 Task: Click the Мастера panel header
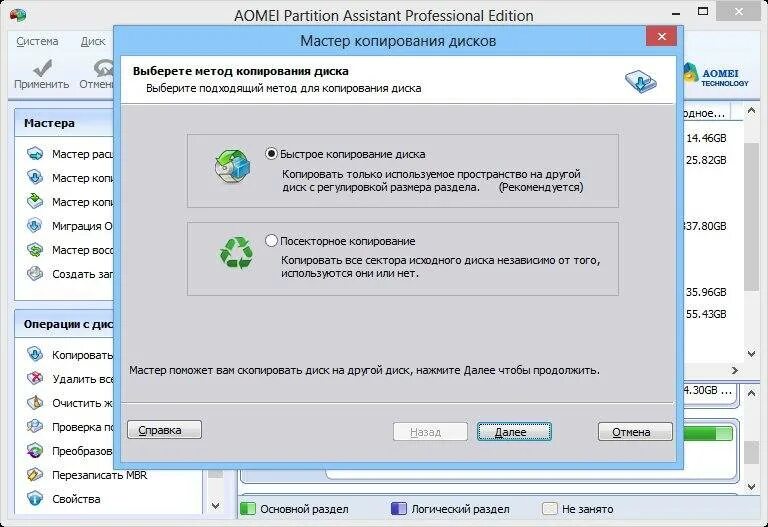tap(64, 123)
